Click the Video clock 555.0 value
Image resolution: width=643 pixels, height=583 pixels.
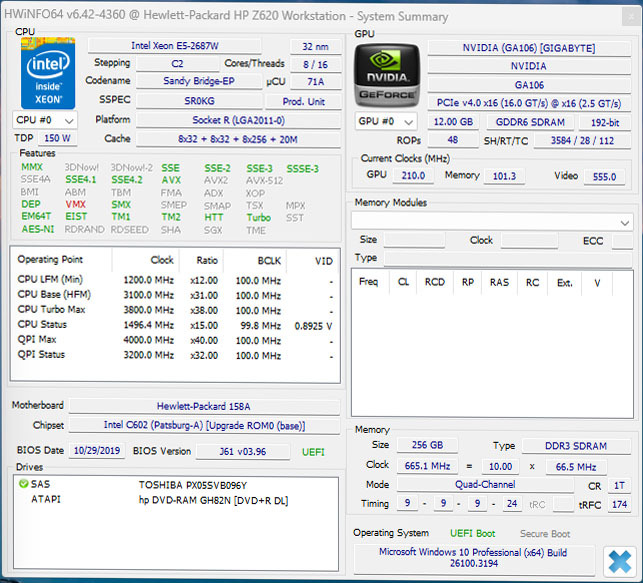[604, 177]
